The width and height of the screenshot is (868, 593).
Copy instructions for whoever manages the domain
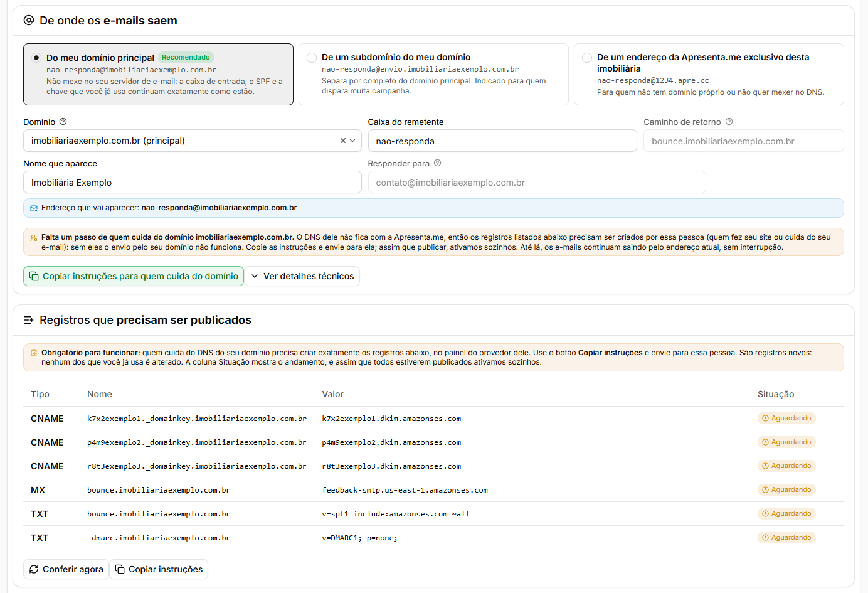[134, 276]
